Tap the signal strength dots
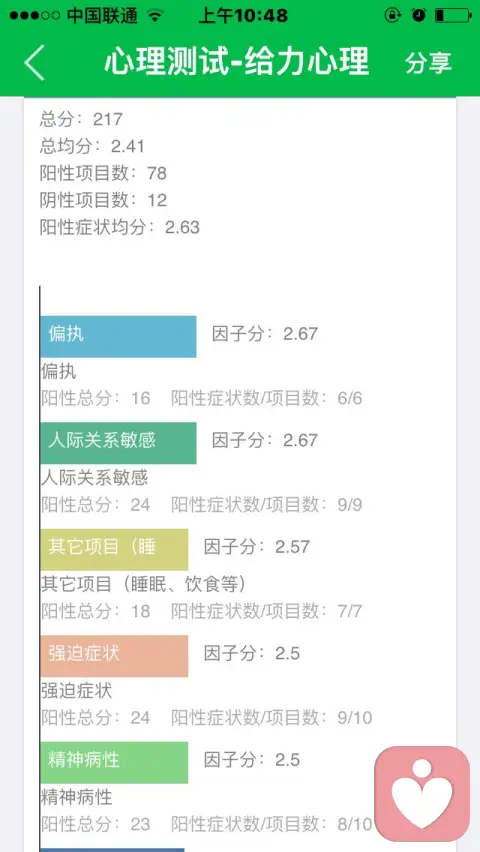Viewport: 480px width, 852px height. [34, 16]
